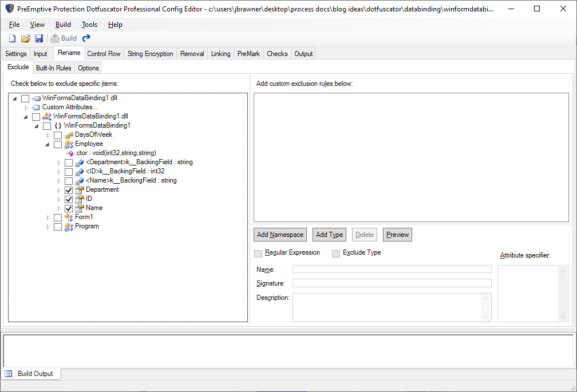The image size is (577, 392).
Task: Open the Built-In Rules sub-tab
Action: pos(54,68)
